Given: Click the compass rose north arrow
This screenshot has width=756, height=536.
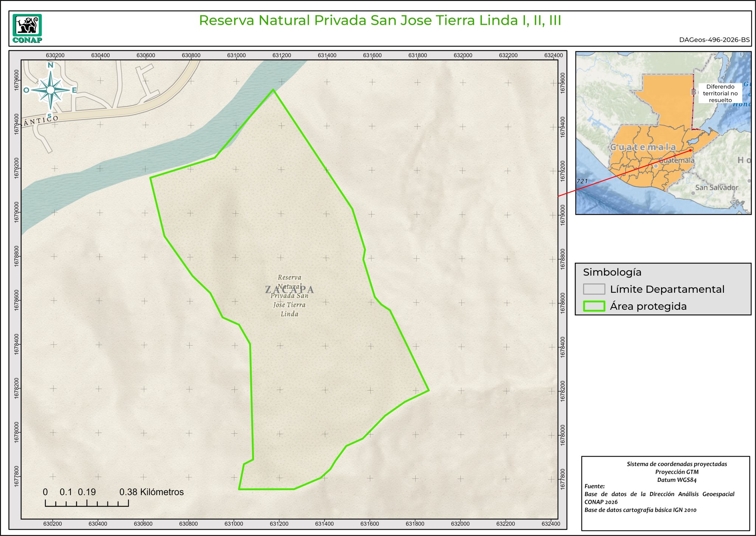Looking at the screenshot, I should tap(51, 89).
